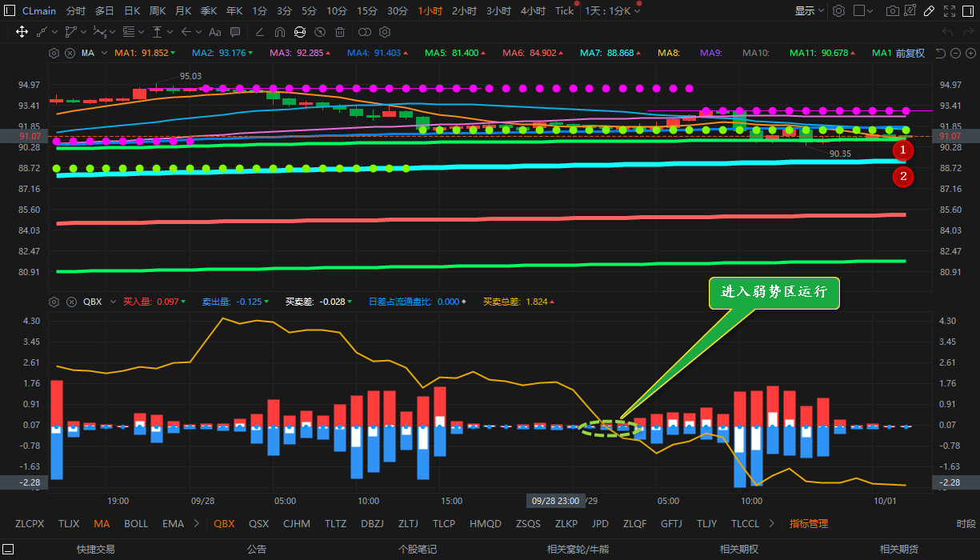Open the MA indicator settings gear
The image size is (980, 560).
point(54,53)
